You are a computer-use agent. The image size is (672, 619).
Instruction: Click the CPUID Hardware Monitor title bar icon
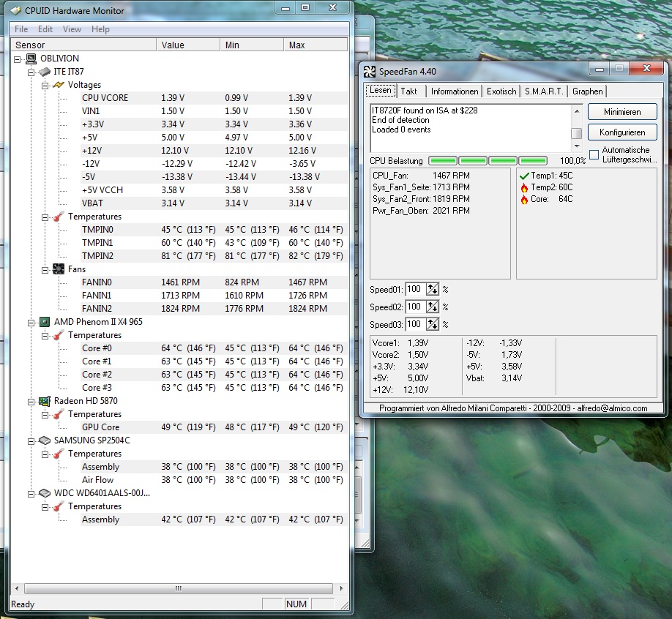[16, 11]
